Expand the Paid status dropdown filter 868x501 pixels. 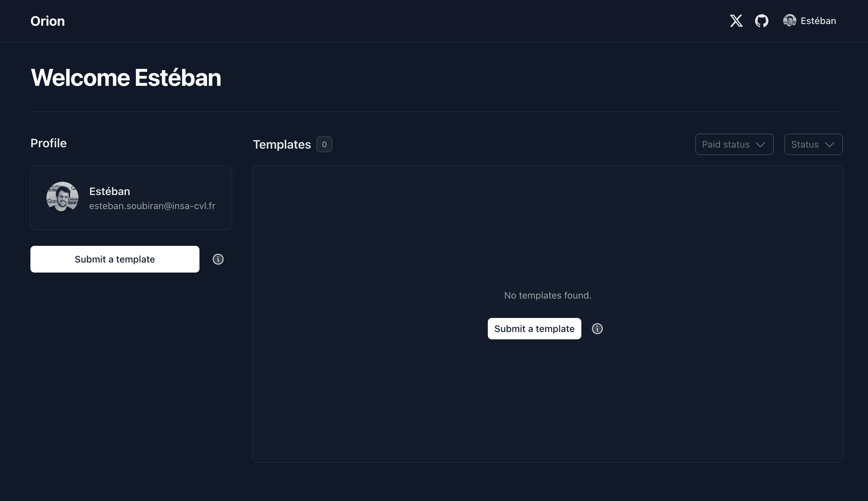(734, 144)
